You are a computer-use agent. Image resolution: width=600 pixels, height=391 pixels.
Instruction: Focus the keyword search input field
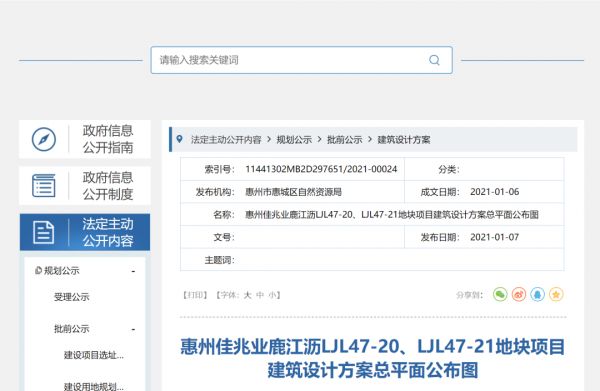coord(302,60)
